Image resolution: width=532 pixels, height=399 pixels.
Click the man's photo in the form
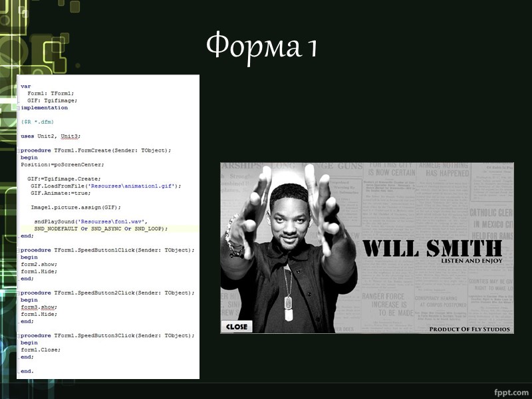pos(289,249)
